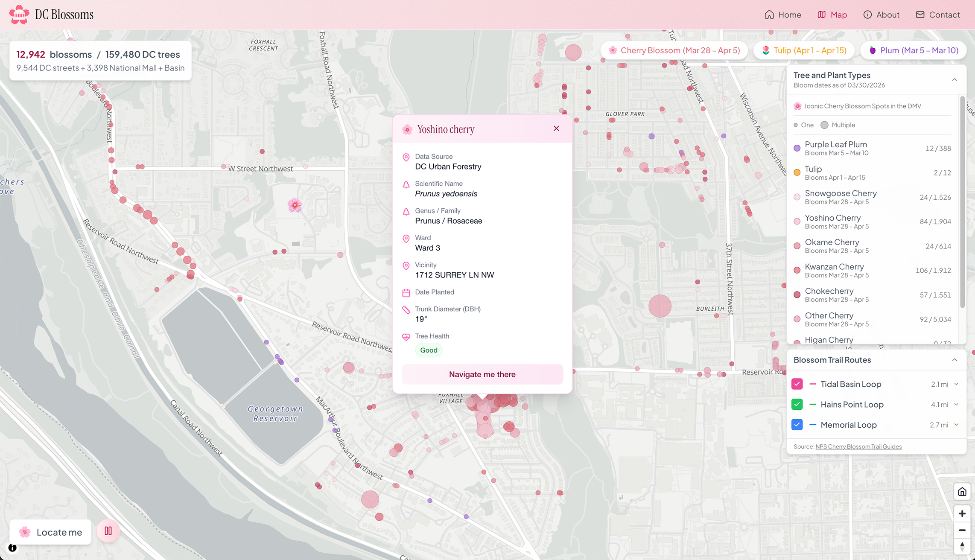Zoom in with the plus icon
This screenshot has height=560, width=975.
pyautogui.click(x=962, y=514)
